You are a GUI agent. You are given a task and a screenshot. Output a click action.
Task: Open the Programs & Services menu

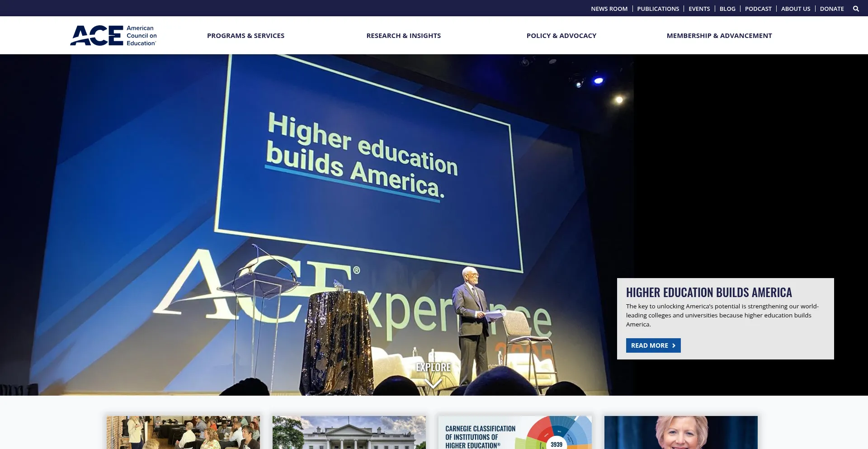[x=245, y=36]
